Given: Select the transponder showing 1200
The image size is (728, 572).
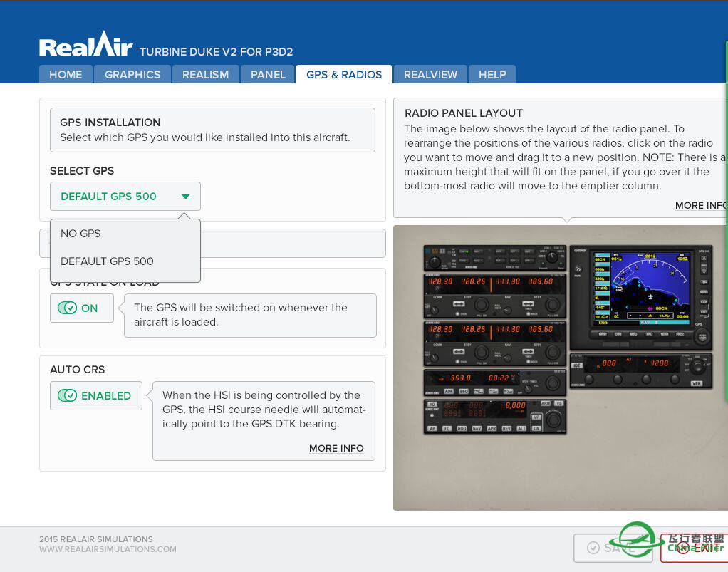Looking at the screenshot, I should coord(640,370).
